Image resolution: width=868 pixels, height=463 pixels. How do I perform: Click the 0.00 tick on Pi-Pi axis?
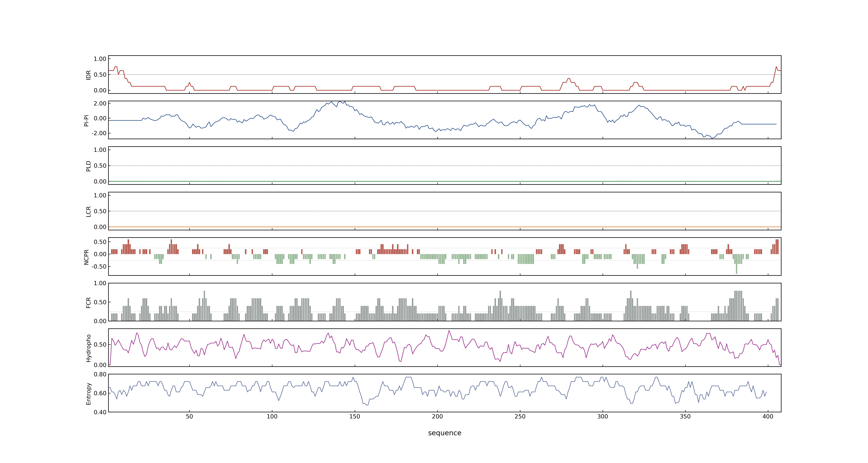click(x=100, y=118)
